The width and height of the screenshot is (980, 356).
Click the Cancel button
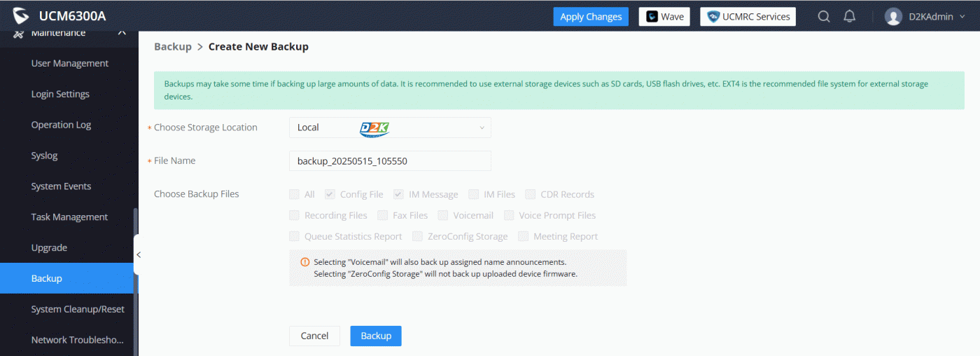[314, 336]
